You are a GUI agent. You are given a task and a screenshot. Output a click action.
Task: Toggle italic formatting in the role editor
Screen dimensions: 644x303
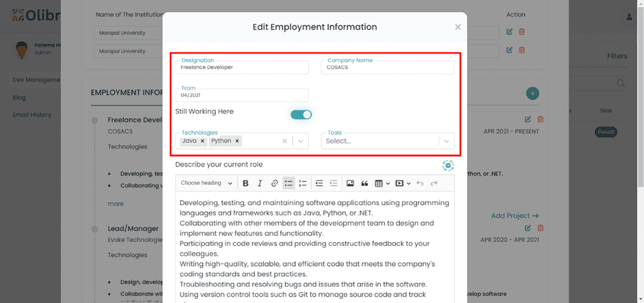[x=260, y=183]
